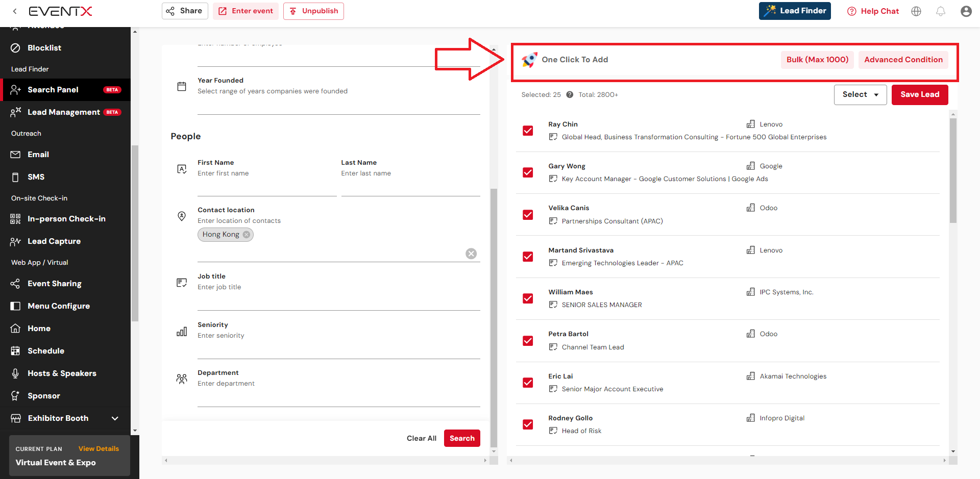Click Clear All filters
This screenshot has width=980, height=479.
(x=422, y=438)
